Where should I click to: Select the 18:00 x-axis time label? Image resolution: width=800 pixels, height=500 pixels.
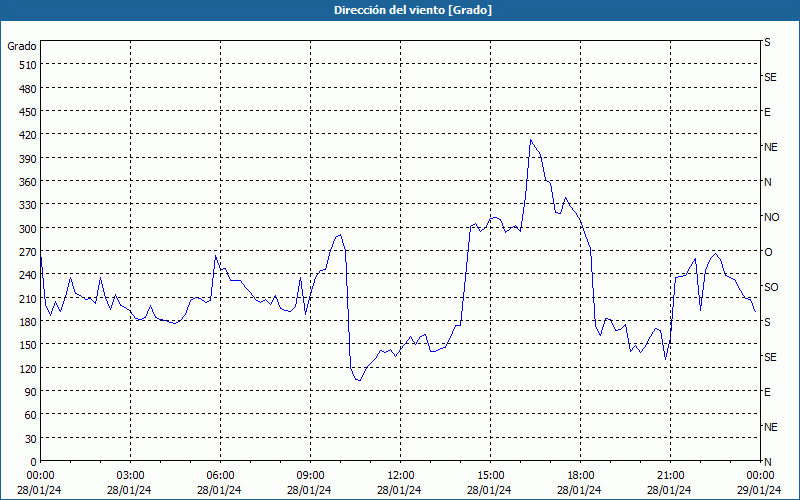pyautogui.click(x=581, y=476)
